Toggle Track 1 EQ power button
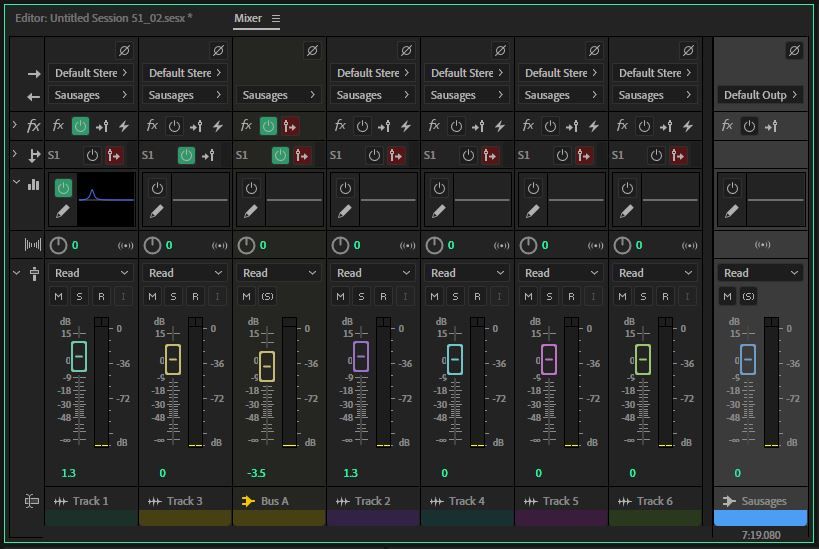 coord(63,188)
